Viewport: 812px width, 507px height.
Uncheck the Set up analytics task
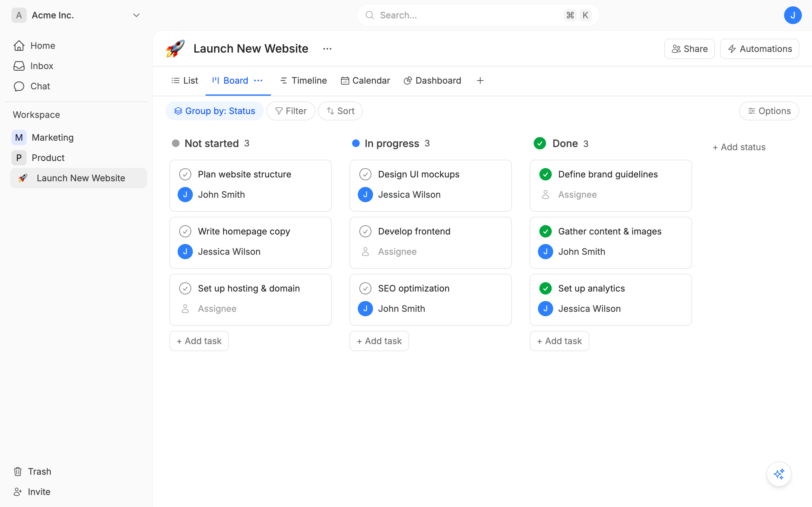[x=545, y=288]
